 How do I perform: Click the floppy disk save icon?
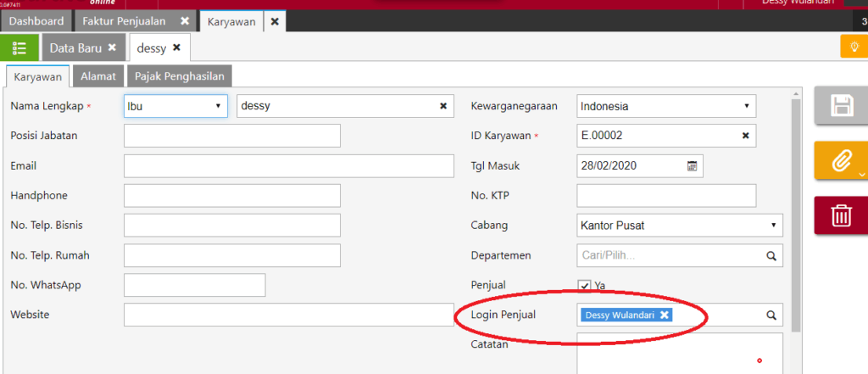[841, 105]
